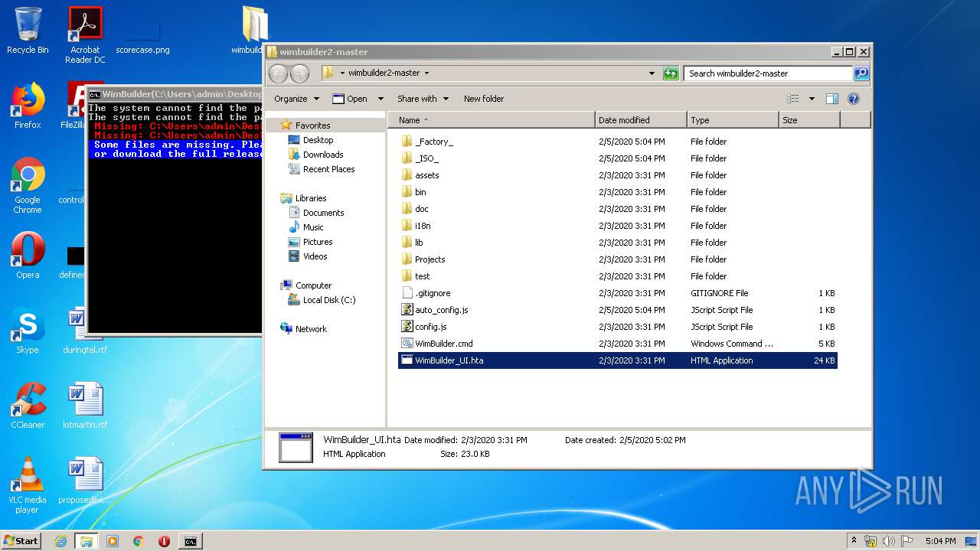This screenshot has height=551, width=980.
Task: Select duringtel.rtf desktop document
Action: click(x=85, y=330)
